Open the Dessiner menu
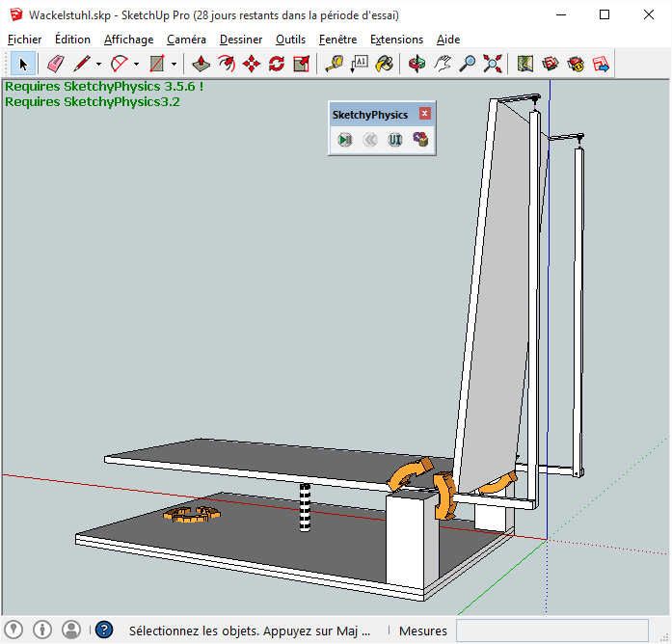The width and height of the screenshot is (672, 644). pos(241,40)
